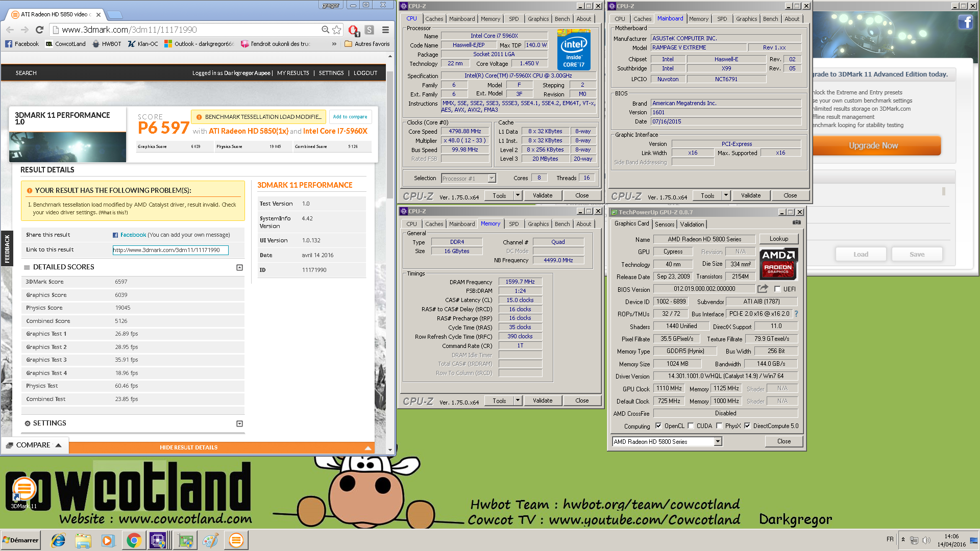
Task: Open Autres favoris bookmarks folder
Action: point(367,44)
